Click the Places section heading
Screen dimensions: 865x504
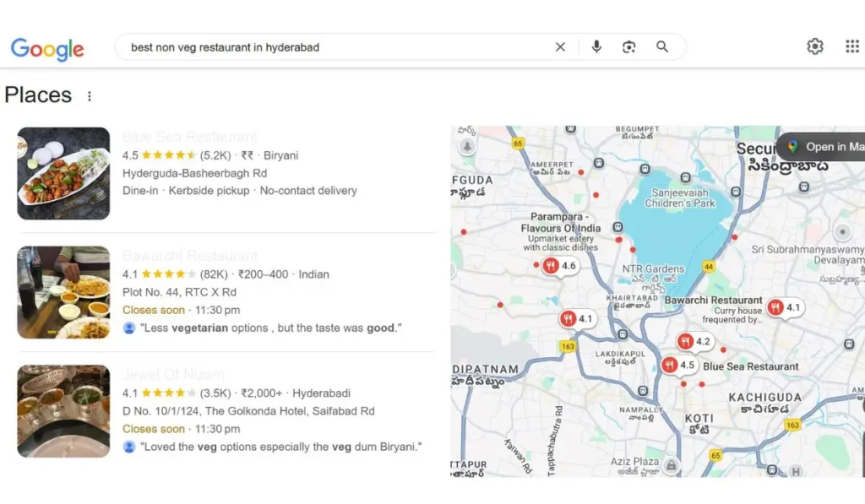point(38,95)
